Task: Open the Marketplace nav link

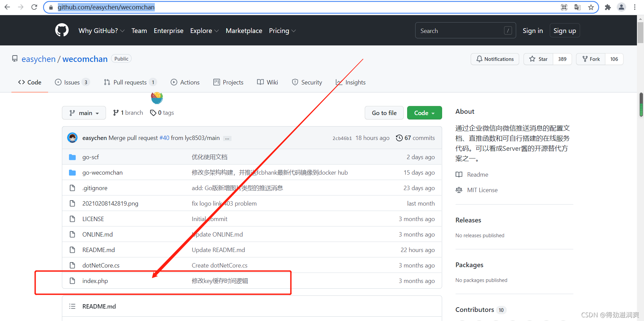Action: point(244,31)
